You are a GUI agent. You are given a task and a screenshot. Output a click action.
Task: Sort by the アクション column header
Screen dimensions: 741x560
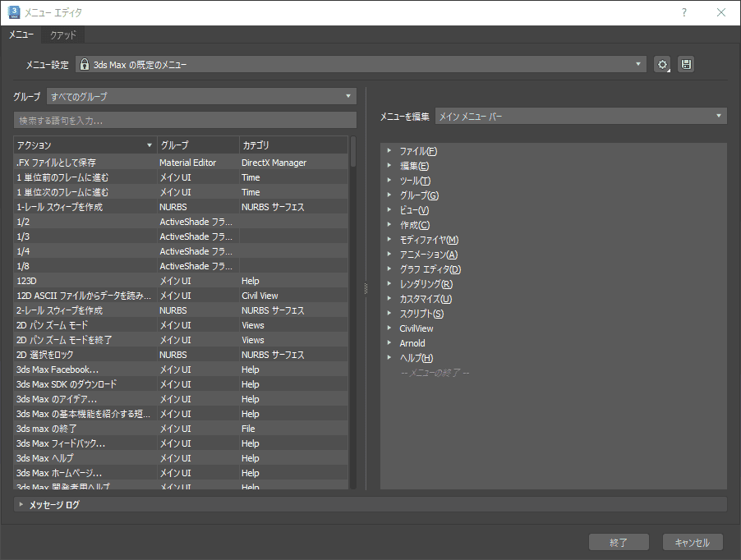coord(85,145)
